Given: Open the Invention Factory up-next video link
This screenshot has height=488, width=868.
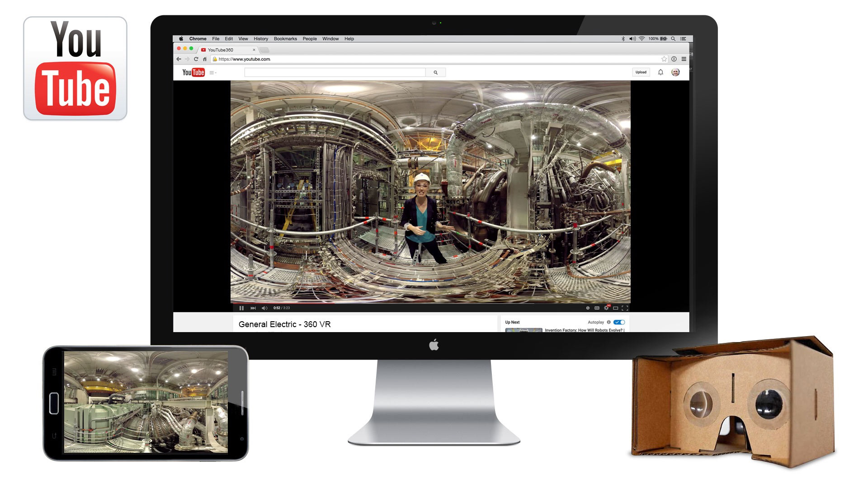Looking at the screenshot, I should [x=583, y=330].
